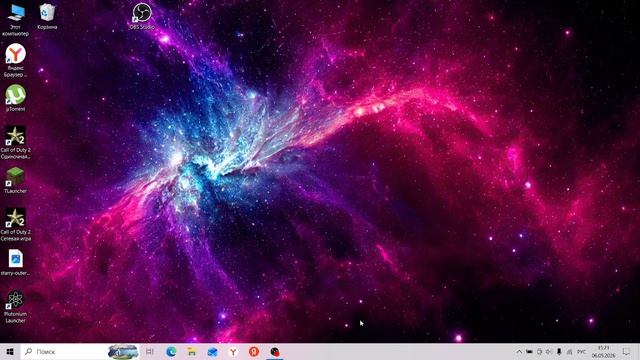Switch to the OBS taskbar window
The image size is (640, 360).
coord(275,351)
